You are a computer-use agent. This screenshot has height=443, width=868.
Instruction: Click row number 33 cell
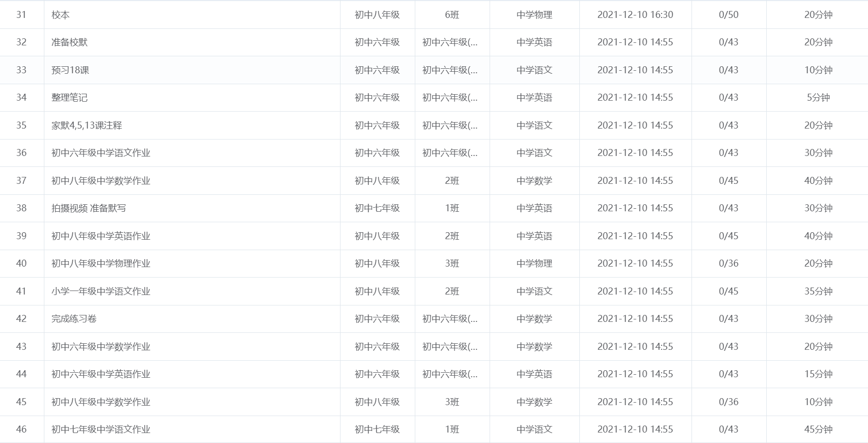[x=21, y=70]
